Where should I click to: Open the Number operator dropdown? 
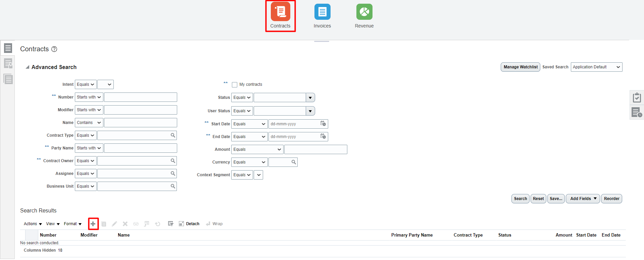89,97
